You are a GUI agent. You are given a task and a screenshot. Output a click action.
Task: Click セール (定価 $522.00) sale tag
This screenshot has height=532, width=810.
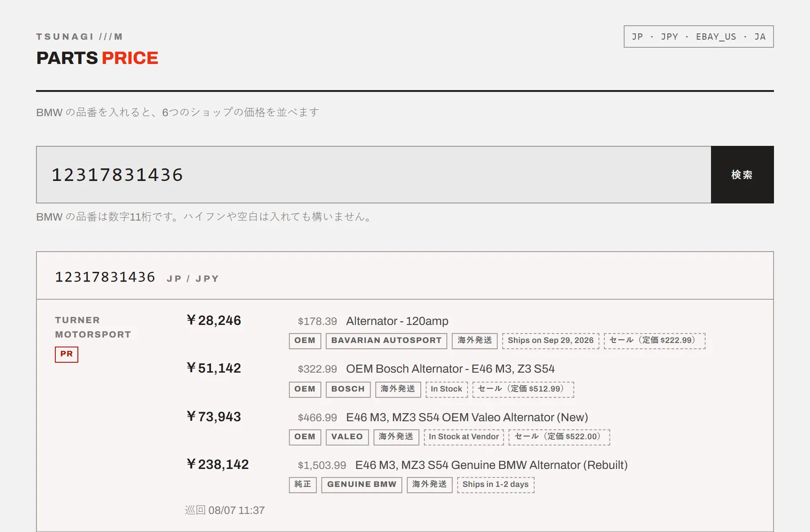[x=559, y=437]
